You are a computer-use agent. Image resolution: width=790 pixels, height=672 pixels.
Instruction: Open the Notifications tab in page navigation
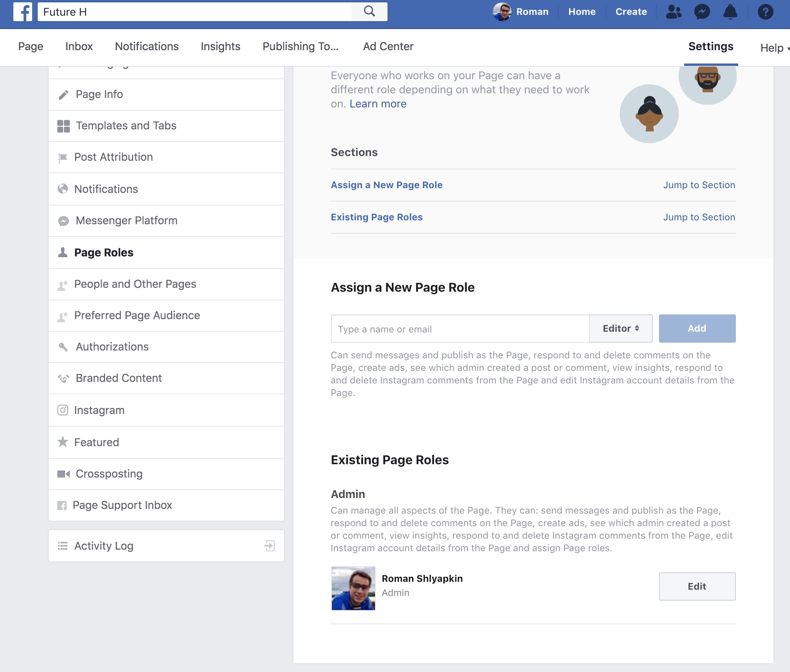pyautogui.click(x=147, y=47)
